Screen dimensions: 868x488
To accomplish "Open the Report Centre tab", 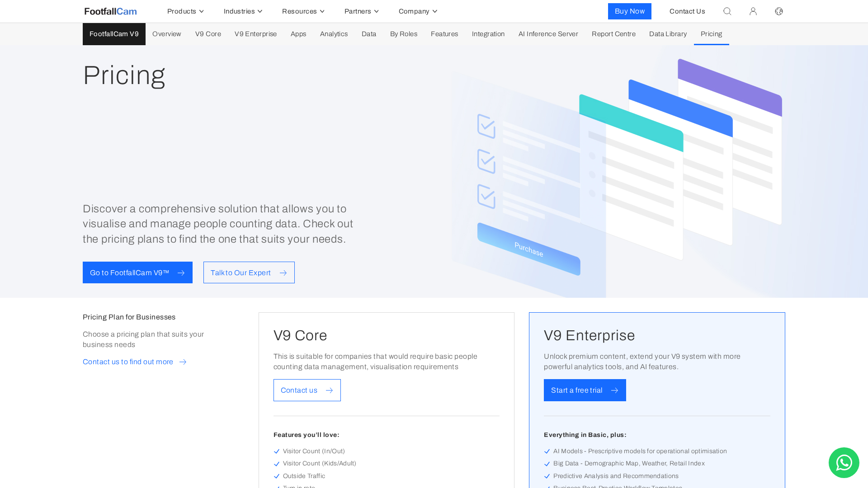I will click(613, 34).
